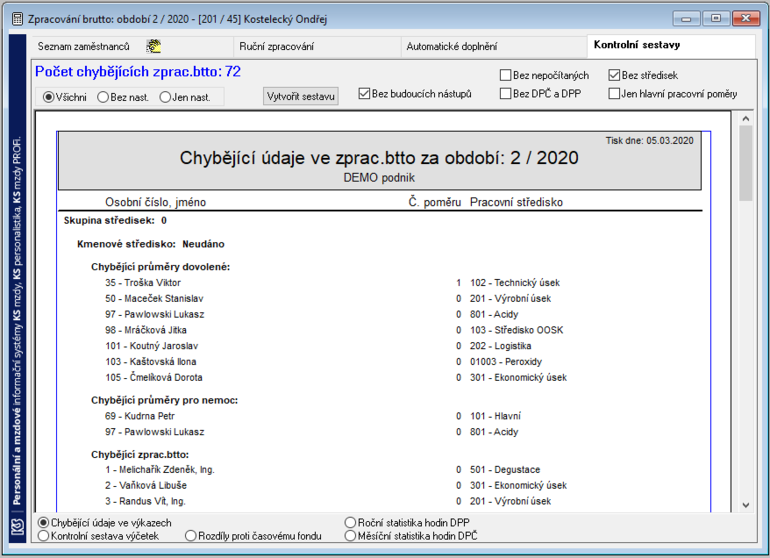Screen dimensions: 770x558
Task: Click 97 - Pawlowski Lukasz under průměry dovolené
Action: click(154, 314)
